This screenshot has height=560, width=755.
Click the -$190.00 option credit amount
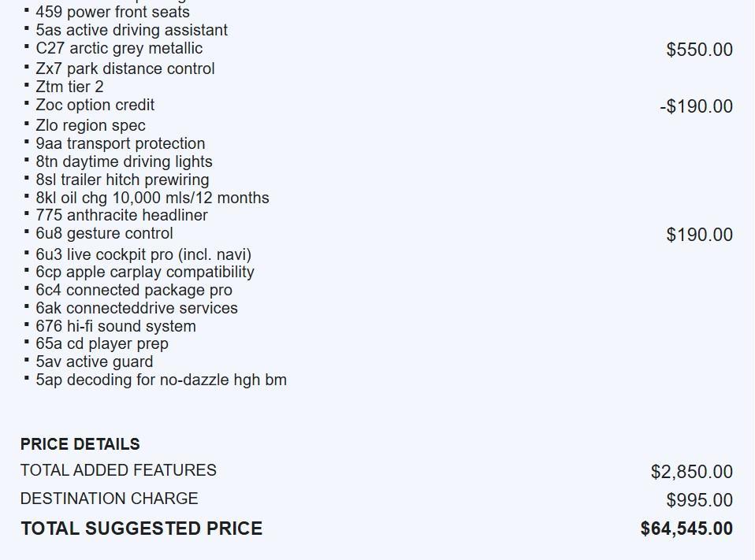tap(696, 106)
